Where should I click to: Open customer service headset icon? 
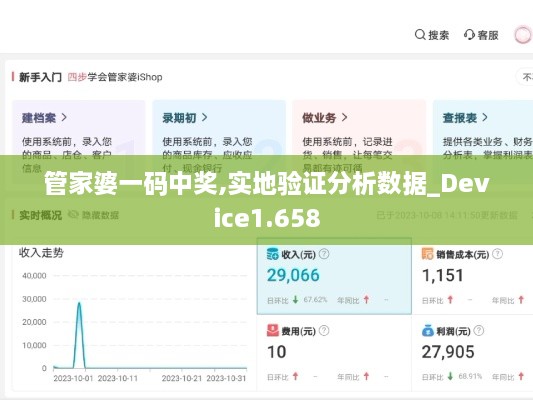[x=469, y=35]
